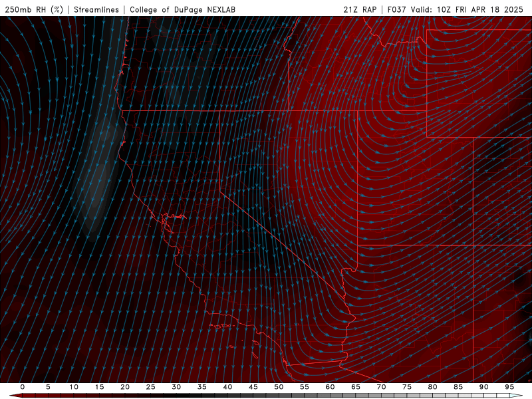Select the colorbar label '20'
Screen dimensions: 532x399
click(x=125, y=387)
